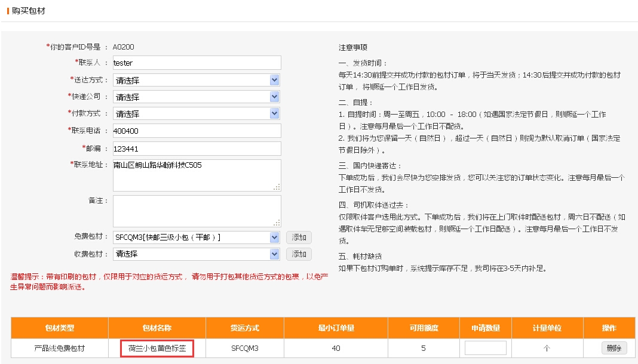Select the 荷兰小包黄色标签 cell
Image resolution: width=638 pixels, height=364 pixels.
point(157,348)
